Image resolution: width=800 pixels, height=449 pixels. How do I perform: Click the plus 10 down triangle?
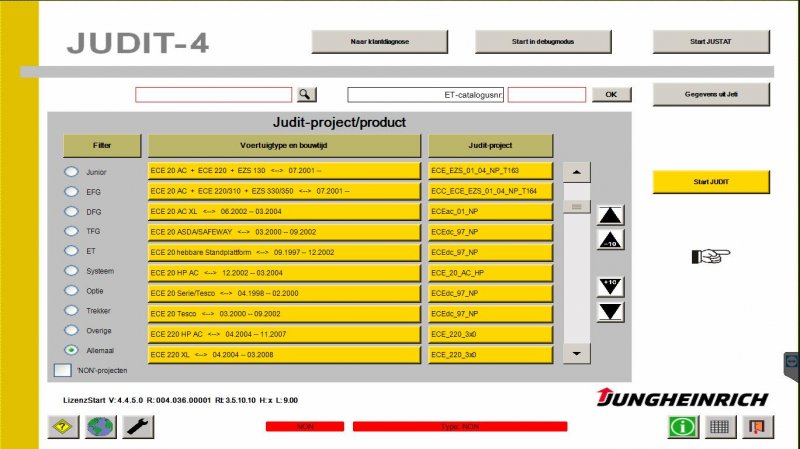610,287
